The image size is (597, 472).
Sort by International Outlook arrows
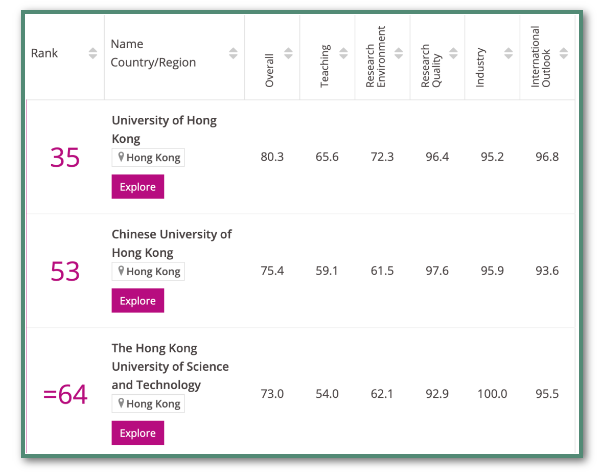tap(564, 53)
